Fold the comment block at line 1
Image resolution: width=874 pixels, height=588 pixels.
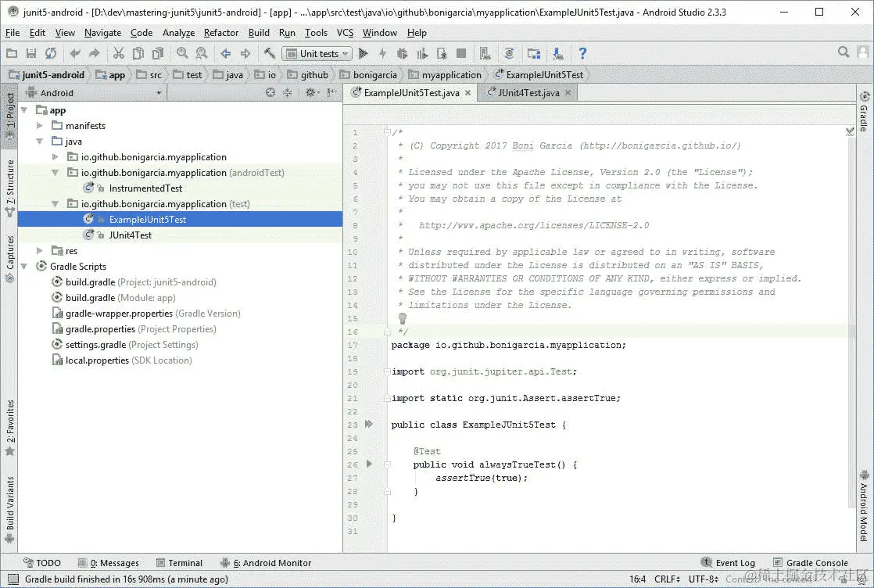[x=387, y=132]
